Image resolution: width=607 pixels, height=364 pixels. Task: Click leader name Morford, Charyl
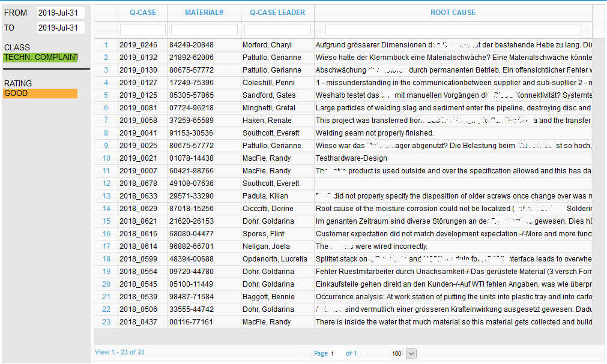267,45
